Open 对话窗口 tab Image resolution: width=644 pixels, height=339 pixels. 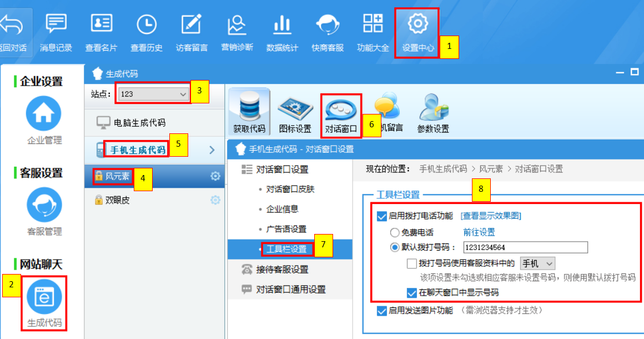[341, 116]
